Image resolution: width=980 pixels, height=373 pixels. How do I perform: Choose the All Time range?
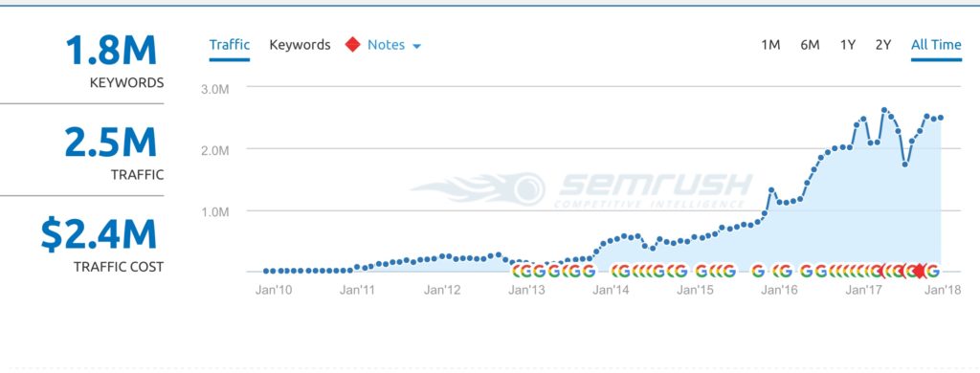tap(936, 45)
